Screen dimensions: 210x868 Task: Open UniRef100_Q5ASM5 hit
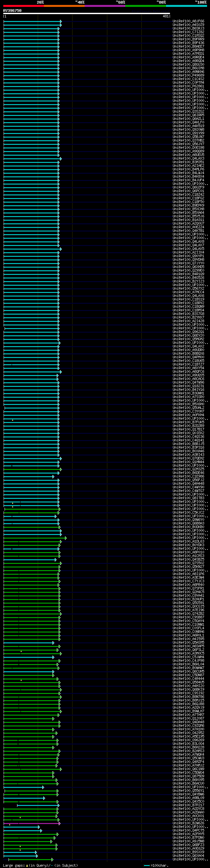(x=188, y=643)
